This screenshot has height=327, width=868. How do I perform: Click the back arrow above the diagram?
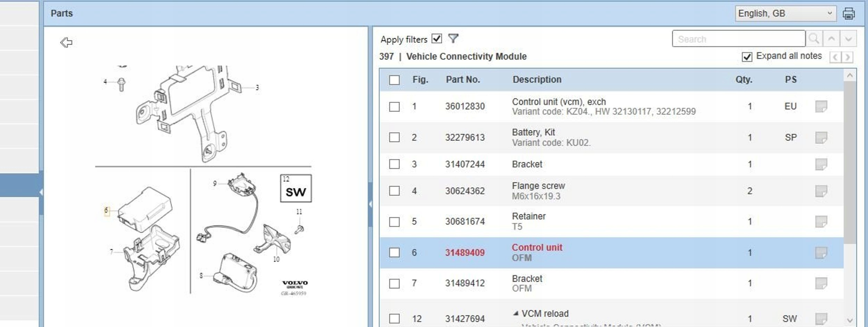point(66,42)
